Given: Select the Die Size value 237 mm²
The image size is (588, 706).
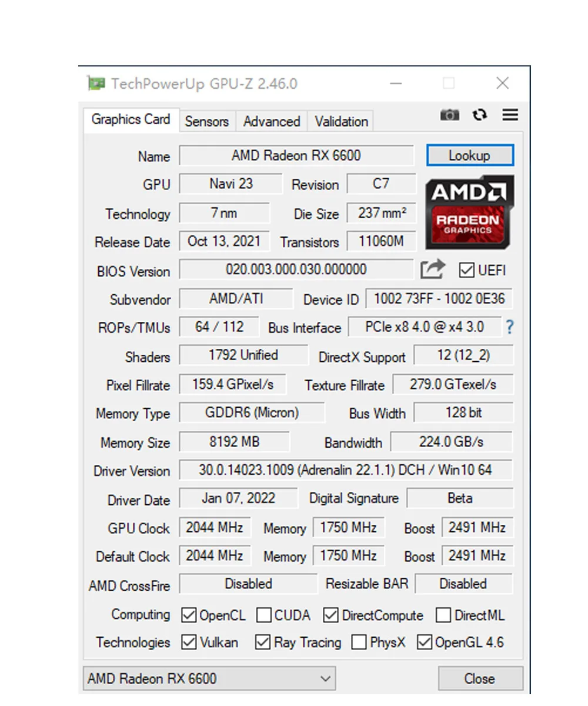Looking at the screenshot, I should point(382,213).
